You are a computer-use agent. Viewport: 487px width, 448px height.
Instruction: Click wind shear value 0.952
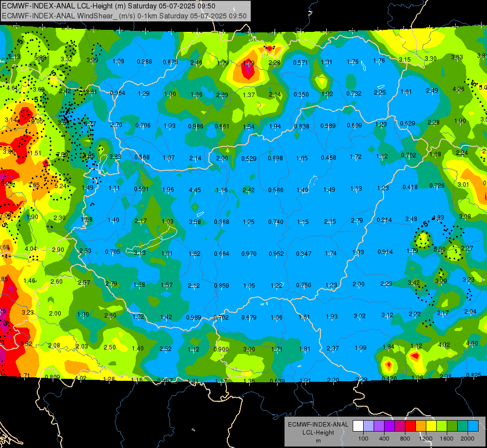276,254
